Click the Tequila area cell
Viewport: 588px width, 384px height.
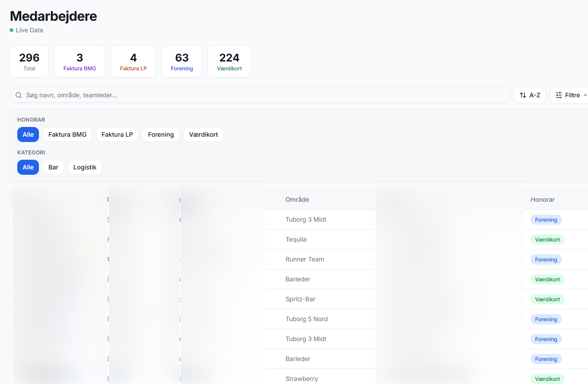pos(296,239)
